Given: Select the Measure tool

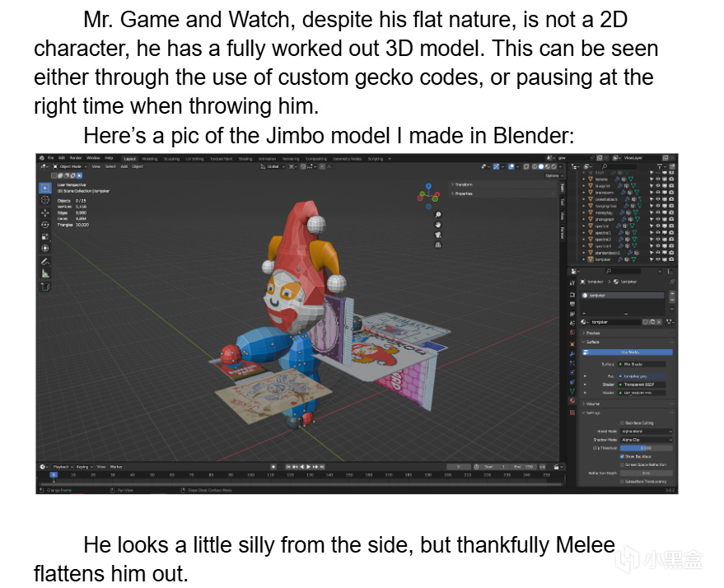Looking at the screenshot, I should (44, 273).
